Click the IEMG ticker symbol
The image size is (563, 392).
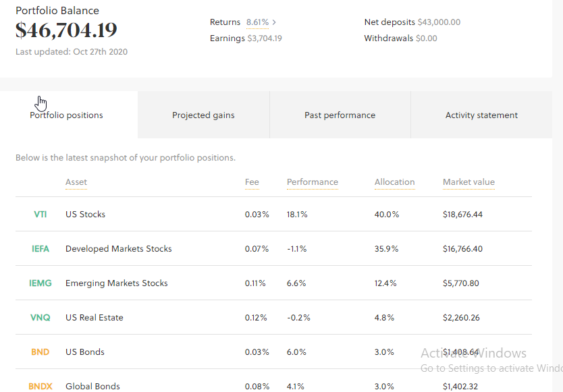click(41, 283)
